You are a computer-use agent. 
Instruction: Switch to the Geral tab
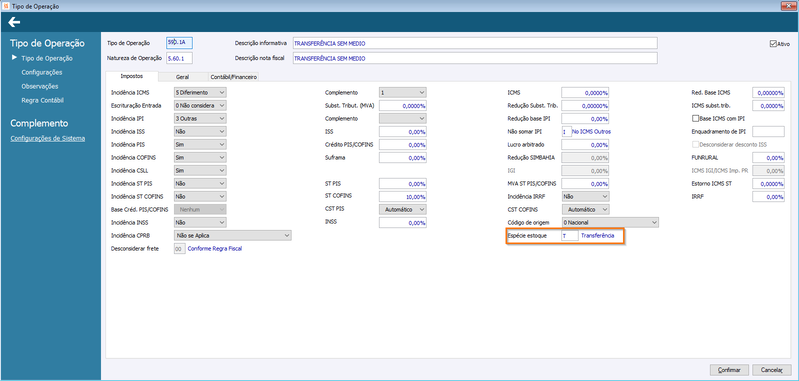point(182,77)
